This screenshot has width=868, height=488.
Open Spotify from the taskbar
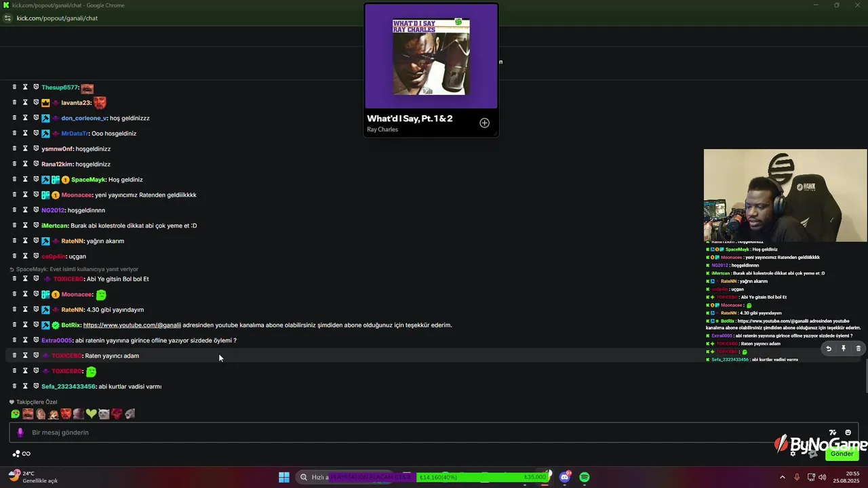click(585, 477)
